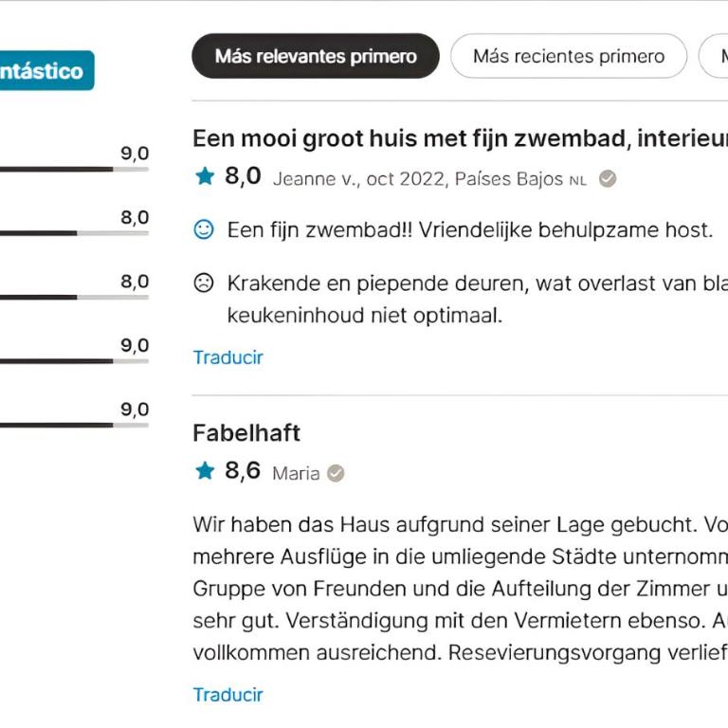The image size is (728, 728).
Task: Translate Maria's Fabelhaft review via Traducir
Action: click(x=227, y=695)
